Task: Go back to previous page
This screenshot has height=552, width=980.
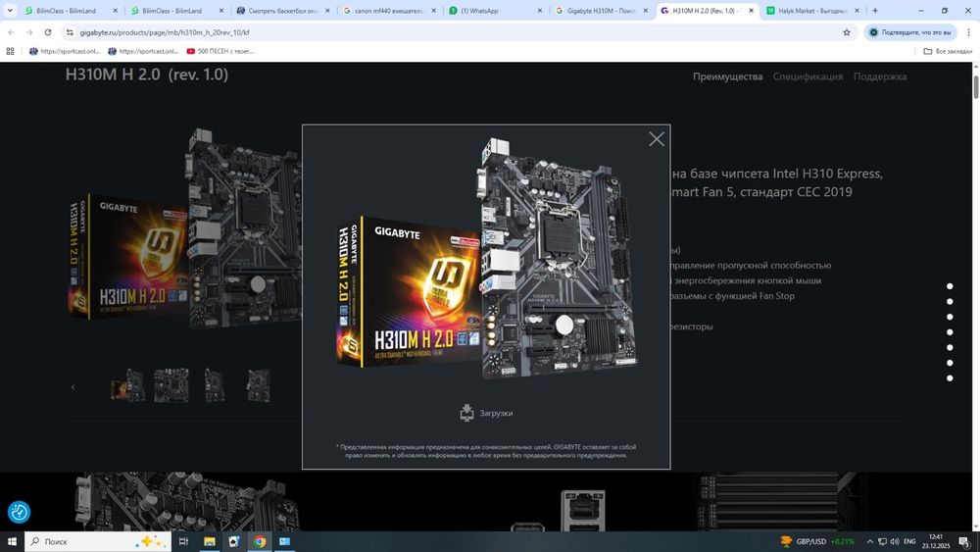Action: (x=11, y=32)
